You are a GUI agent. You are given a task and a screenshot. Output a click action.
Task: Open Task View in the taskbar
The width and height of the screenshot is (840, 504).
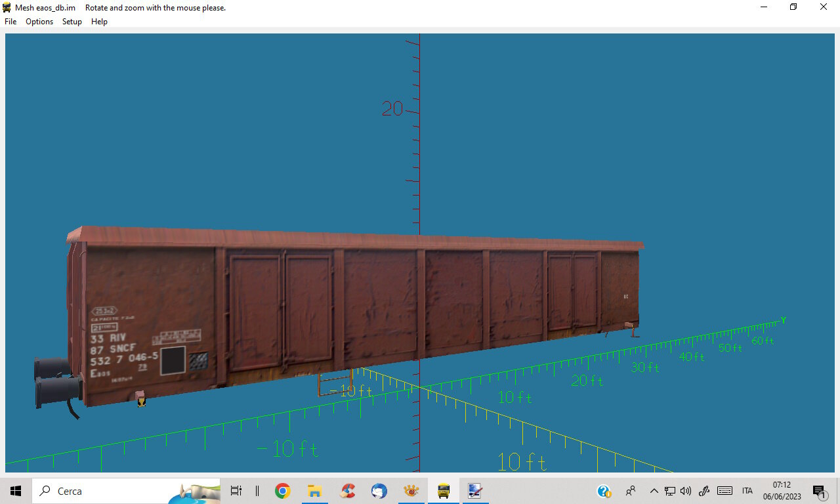coord(236,491)
